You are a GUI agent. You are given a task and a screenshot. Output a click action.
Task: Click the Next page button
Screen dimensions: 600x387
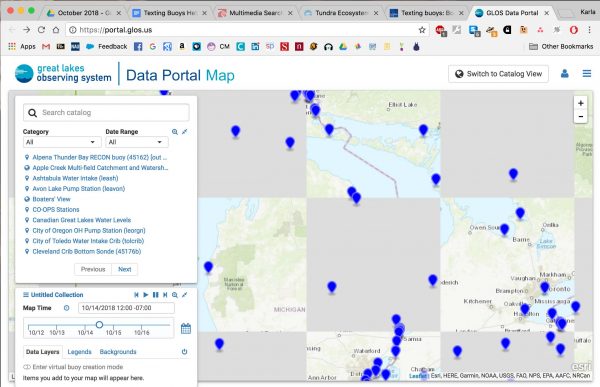[x=124, y=269]
